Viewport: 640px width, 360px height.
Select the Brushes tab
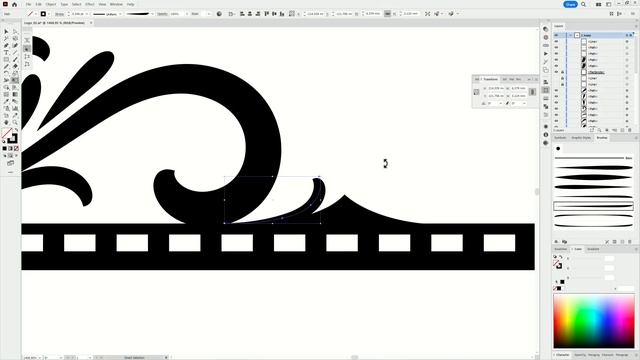coord(602,138)
